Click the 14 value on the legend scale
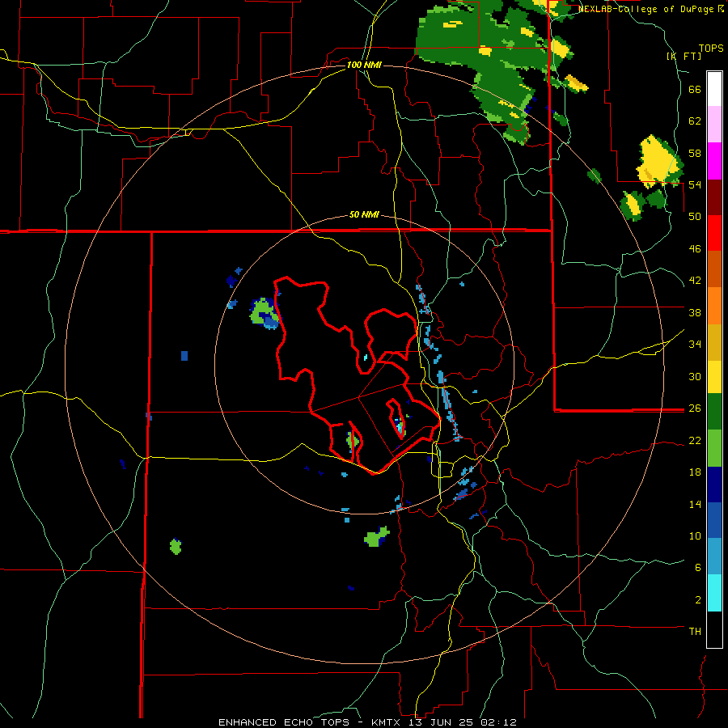728x728 pixels. 695,504
